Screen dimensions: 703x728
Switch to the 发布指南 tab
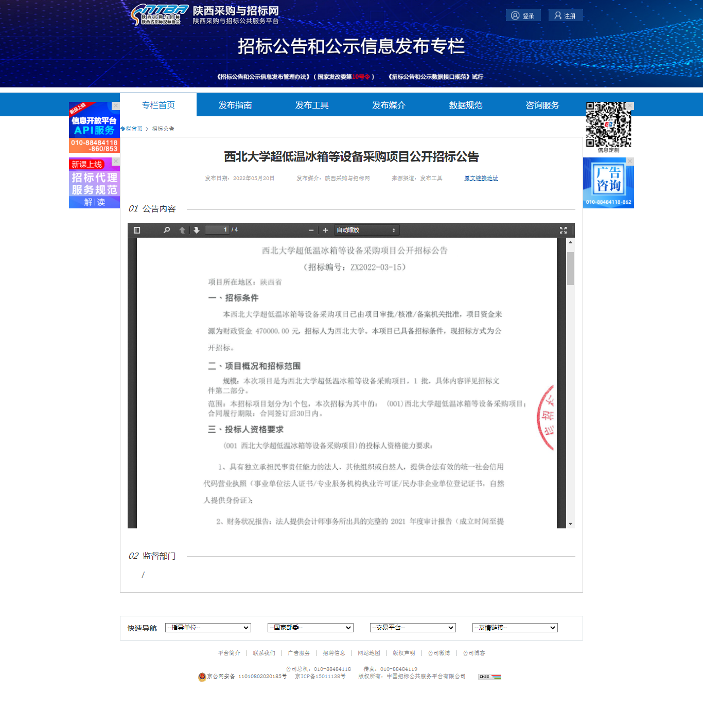pyautogui.click(x=235, y=105)
